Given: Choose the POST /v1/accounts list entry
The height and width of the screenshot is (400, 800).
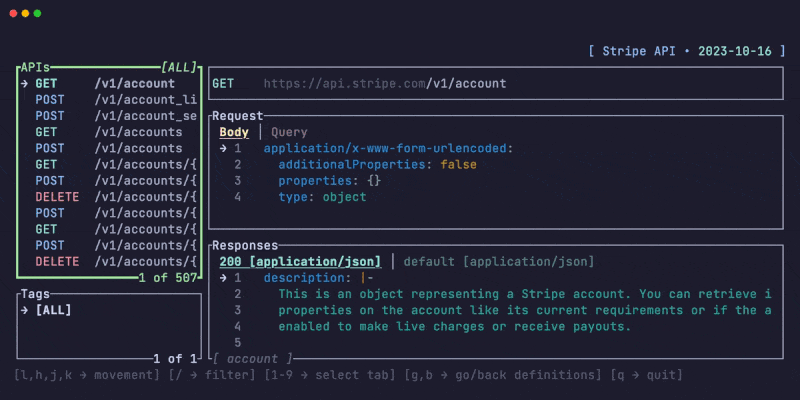Looking at the screenshot, I should (108, 148).
